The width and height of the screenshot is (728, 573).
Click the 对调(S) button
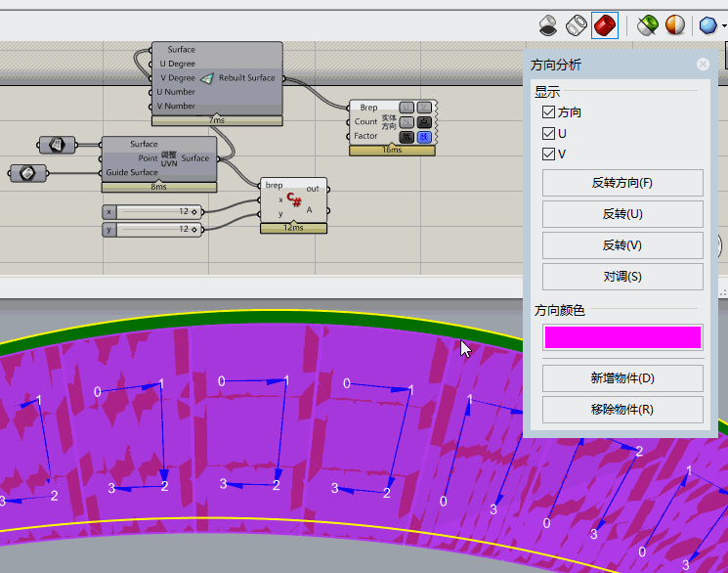[x=622, y=277]
